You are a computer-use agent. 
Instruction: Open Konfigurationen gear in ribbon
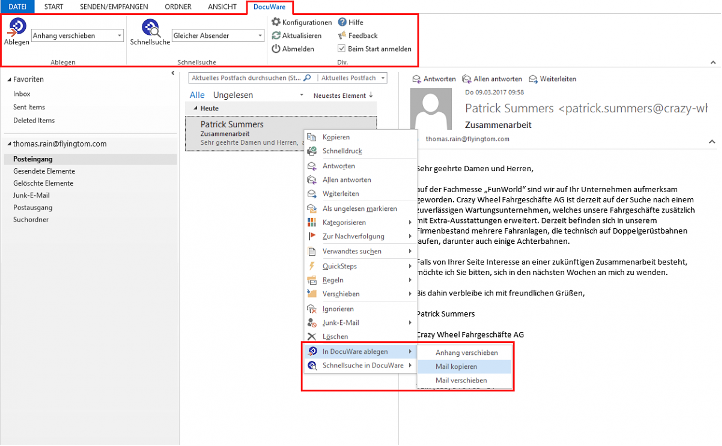click(x=277, y=22)
